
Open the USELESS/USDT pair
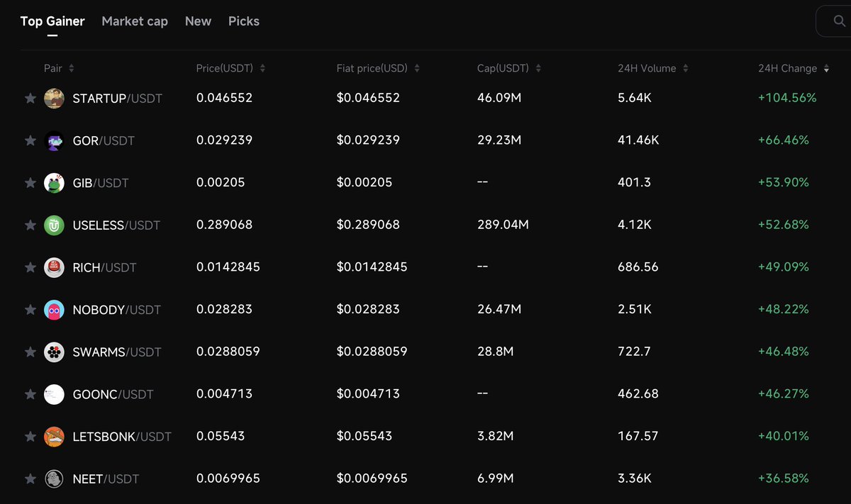tap(116, 225)
